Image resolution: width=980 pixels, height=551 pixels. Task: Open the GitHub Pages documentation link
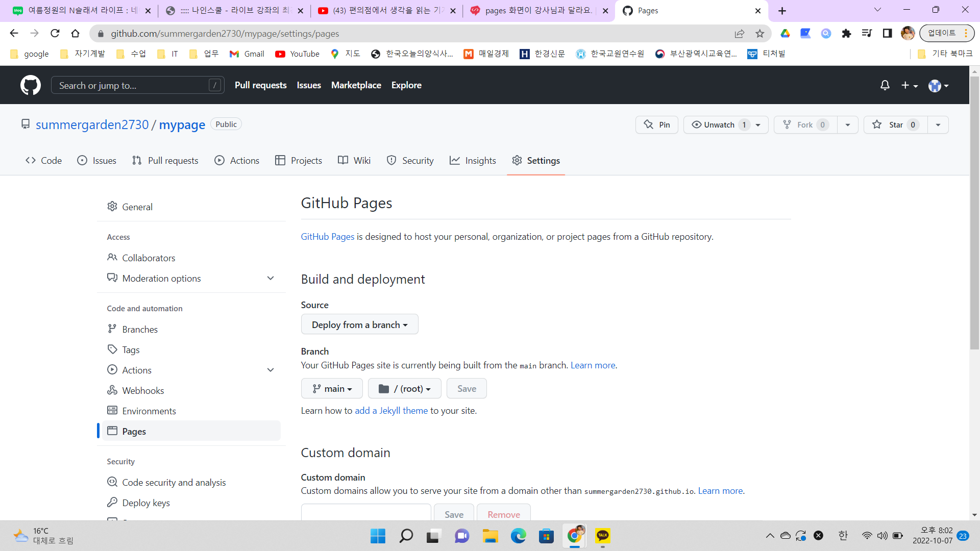click(x=328, y=237)
